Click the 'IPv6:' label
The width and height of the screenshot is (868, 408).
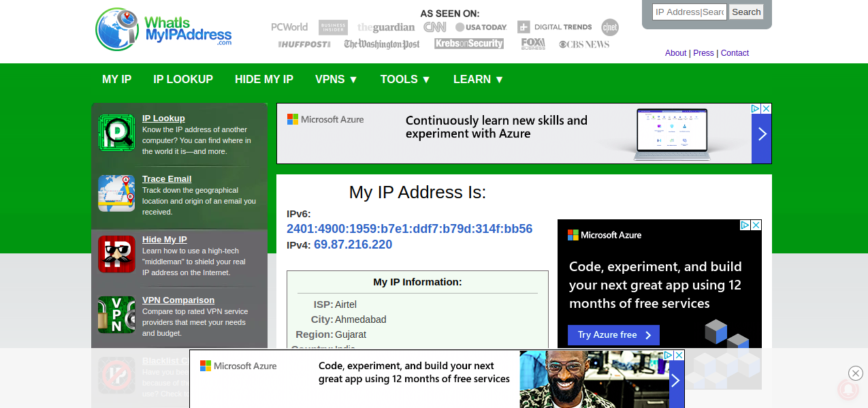click(299, 214)
